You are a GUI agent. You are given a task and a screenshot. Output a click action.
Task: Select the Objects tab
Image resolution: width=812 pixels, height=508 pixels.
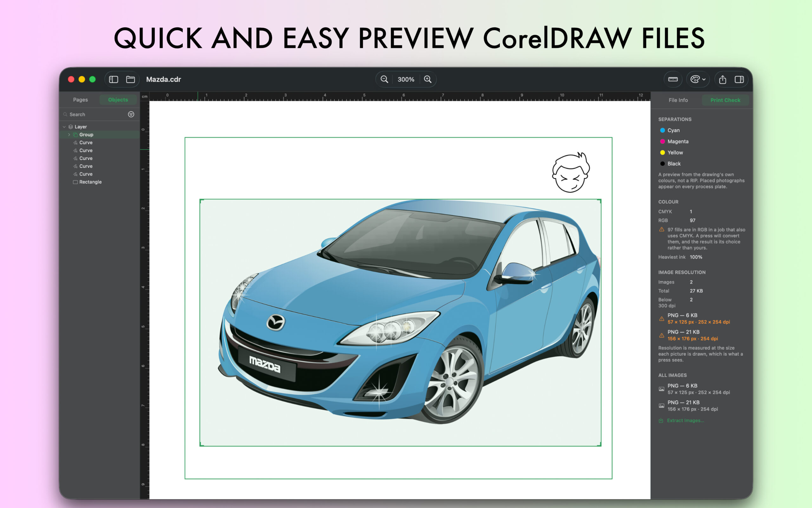[118, 100]
